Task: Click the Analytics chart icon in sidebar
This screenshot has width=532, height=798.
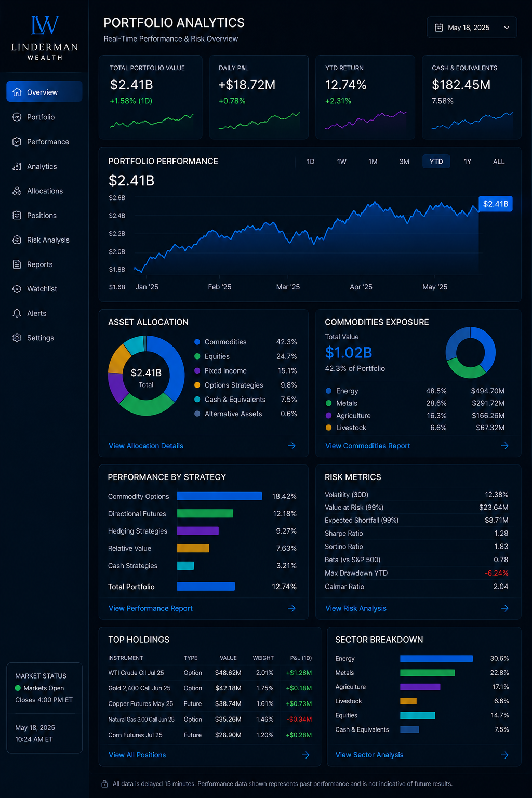Action: coord(17,166)
